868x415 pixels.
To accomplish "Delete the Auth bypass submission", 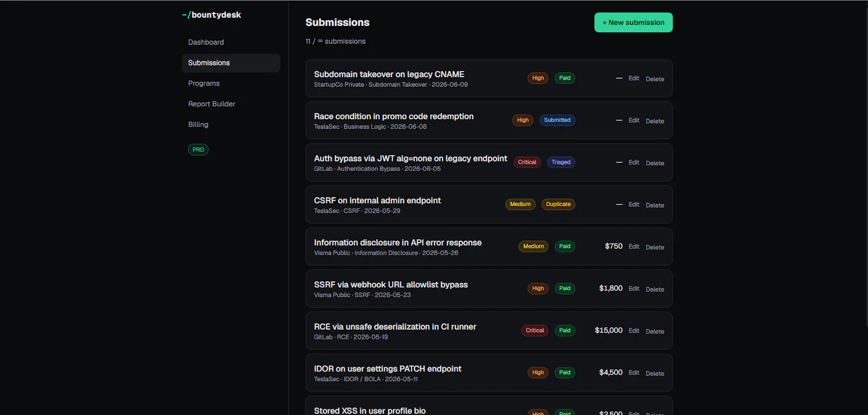I will (x=655, y=163).
